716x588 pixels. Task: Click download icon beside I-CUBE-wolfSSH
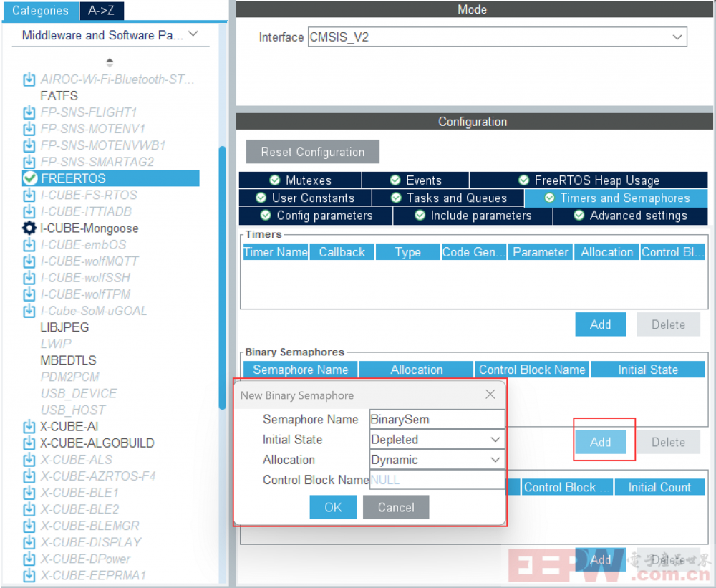tap(29, 278)
